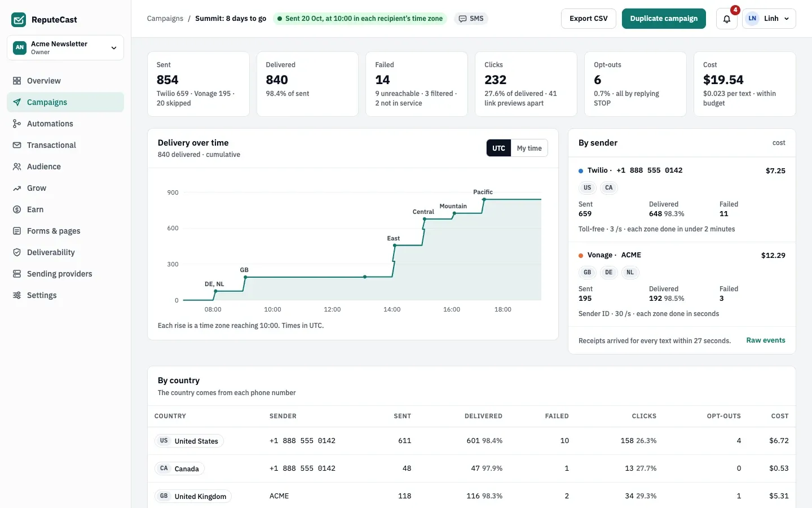Click the Overview grid icon

click(x=17, y=81)
